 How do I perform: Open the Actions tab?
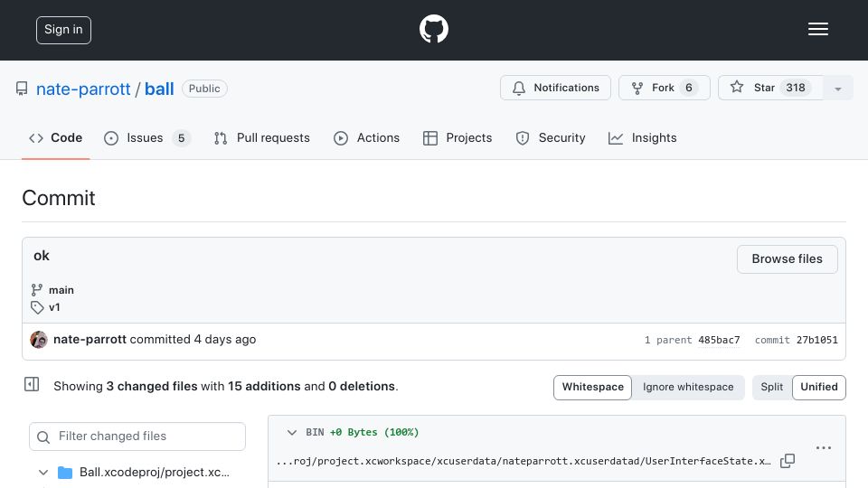[366, 137]
